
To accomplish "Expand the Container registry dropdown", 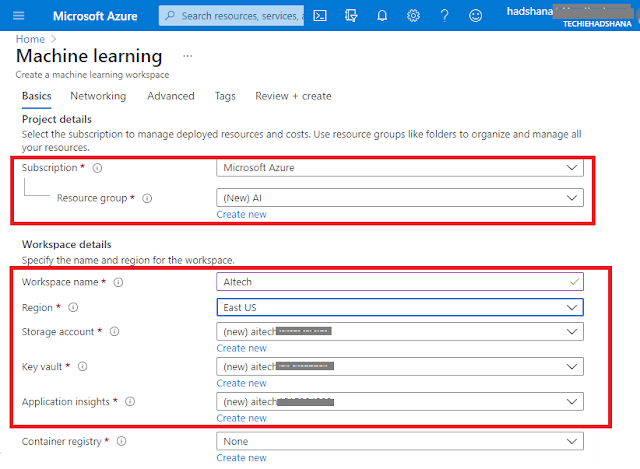I will pyautogui.click(x=400, y=441).
